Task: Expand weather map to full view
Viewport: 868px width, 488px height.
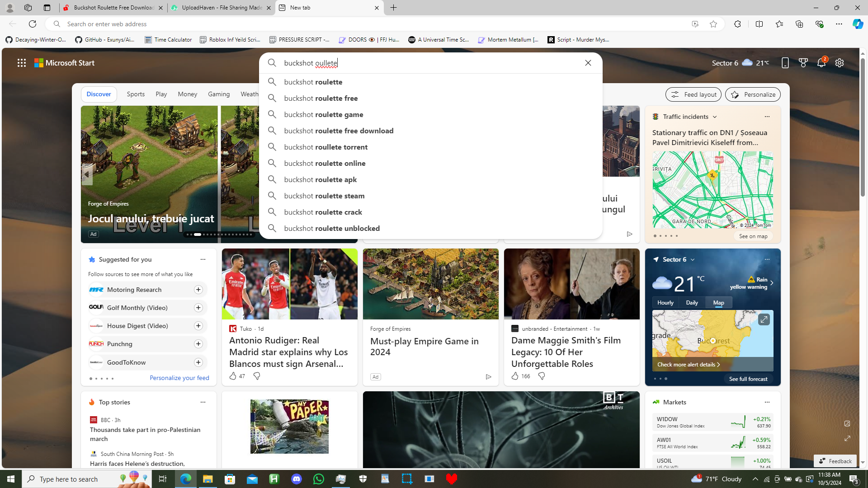Action: (763, 319)
